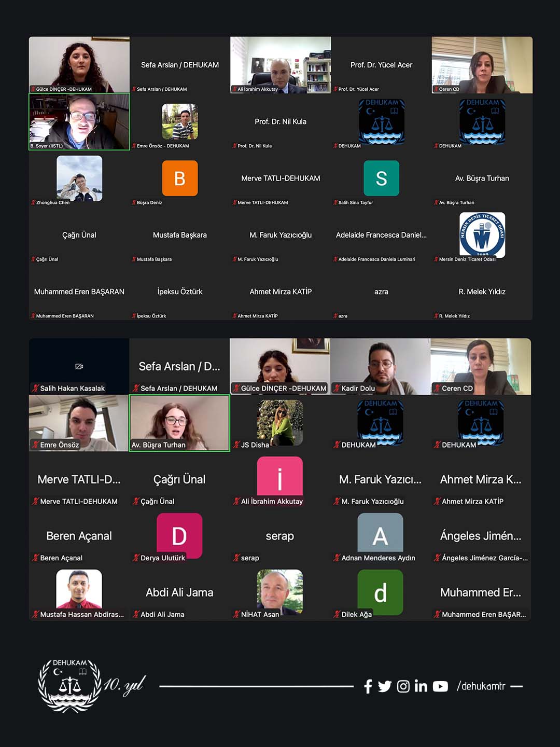Click the orange B avatar for Büşra Deniz
The width and height of the screenshot is (560, 747).
click(179, 178)
